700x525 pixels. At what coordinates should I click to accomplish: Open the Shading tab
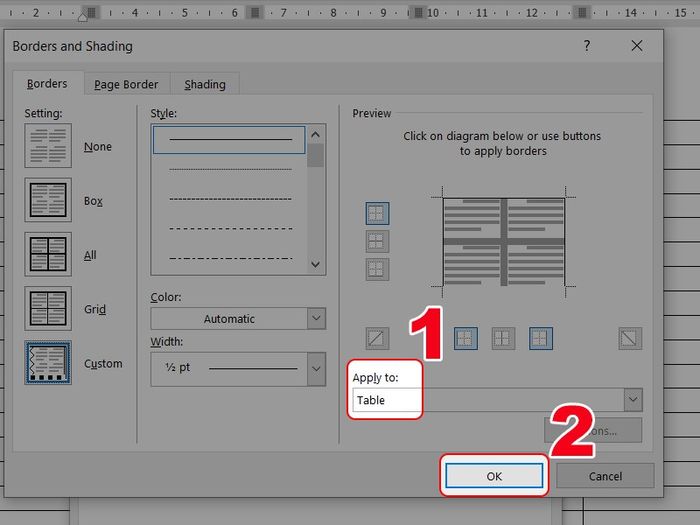[x=205, y=84]
